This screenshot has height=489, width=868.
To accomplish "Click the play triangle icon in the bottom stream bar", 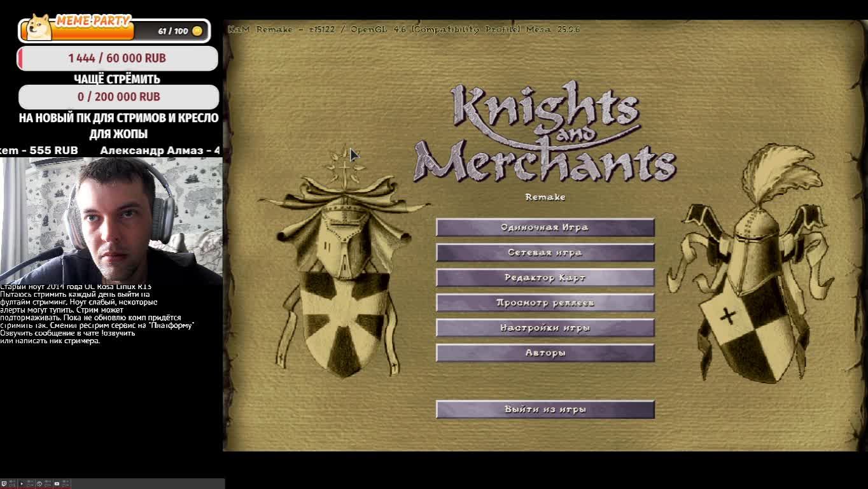I will [x=22, y=484].
